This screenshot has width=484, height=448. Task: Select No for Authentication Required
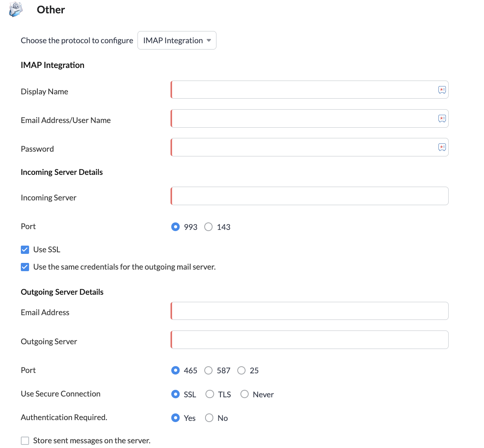pos(209,418)
